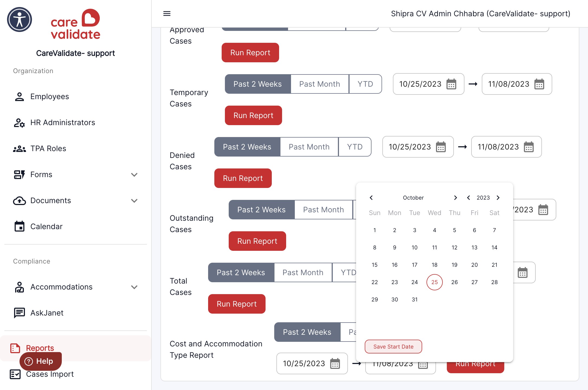
Task: Select Past 2 Weeks for Cost report
Action: click(307, 332)
